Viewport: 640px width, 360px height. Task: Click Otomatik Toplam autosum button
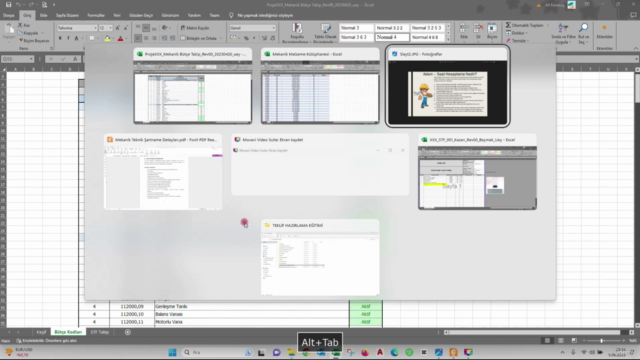click(525, 25)
